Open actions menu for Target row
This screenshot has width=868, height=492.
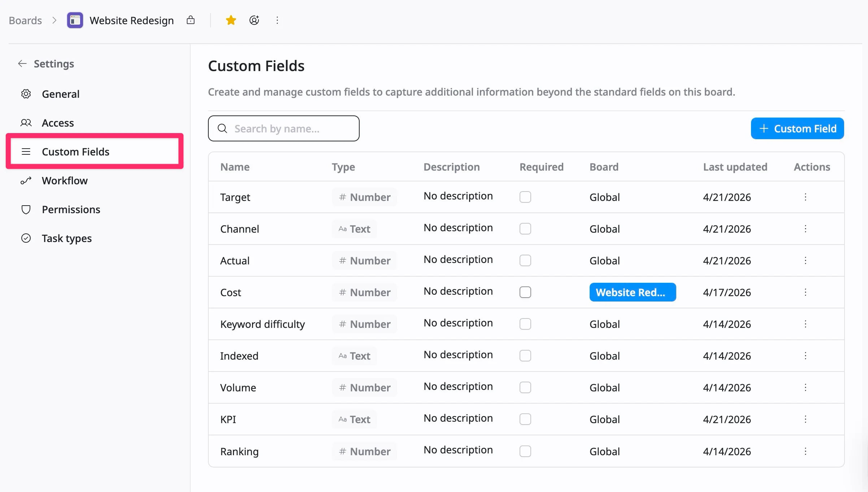805,197
